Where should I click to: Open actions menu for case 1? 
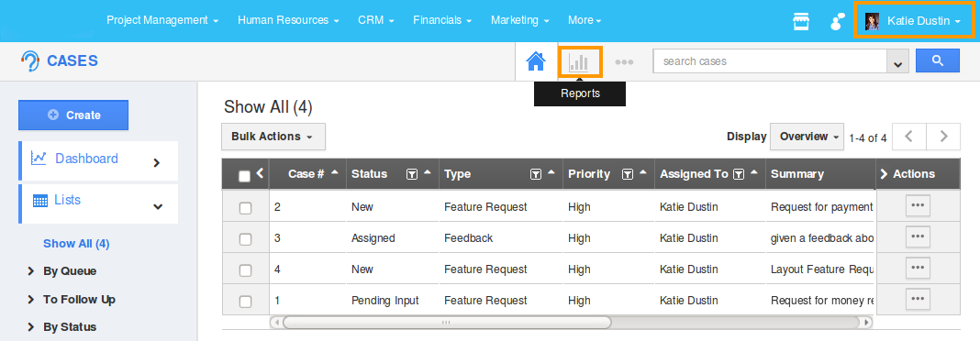point(918,299)
